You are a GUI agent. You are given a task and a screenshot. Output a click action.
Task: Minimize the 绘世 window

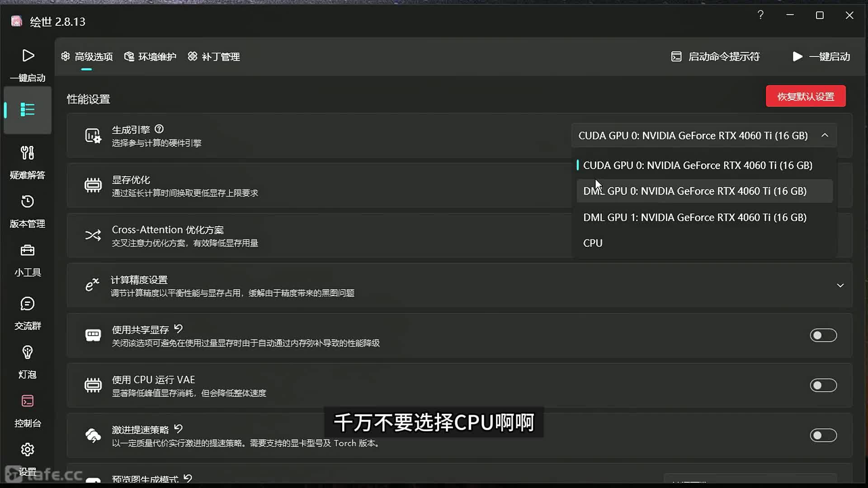(790, 15)
